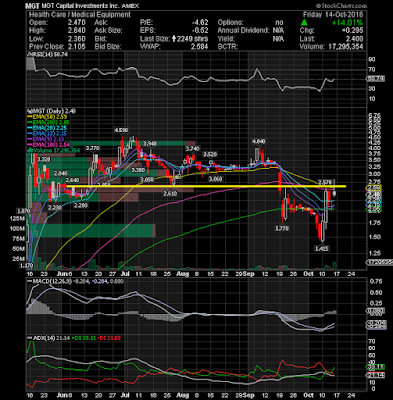Click the 'Sep' month label on price axis
This screenshot has width=393, height=400.
click(249, 274)
